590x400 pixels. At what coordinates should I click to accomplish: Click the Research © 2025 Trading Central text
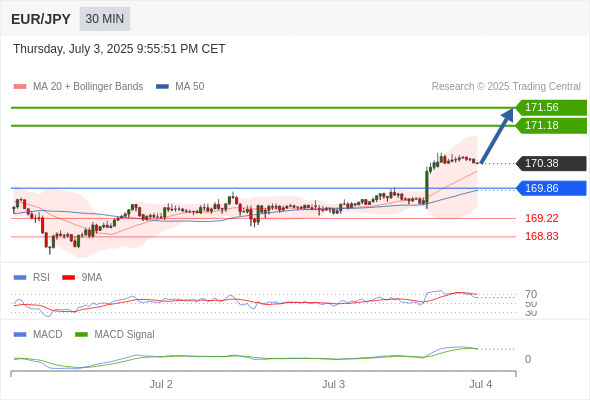point(506,87)
